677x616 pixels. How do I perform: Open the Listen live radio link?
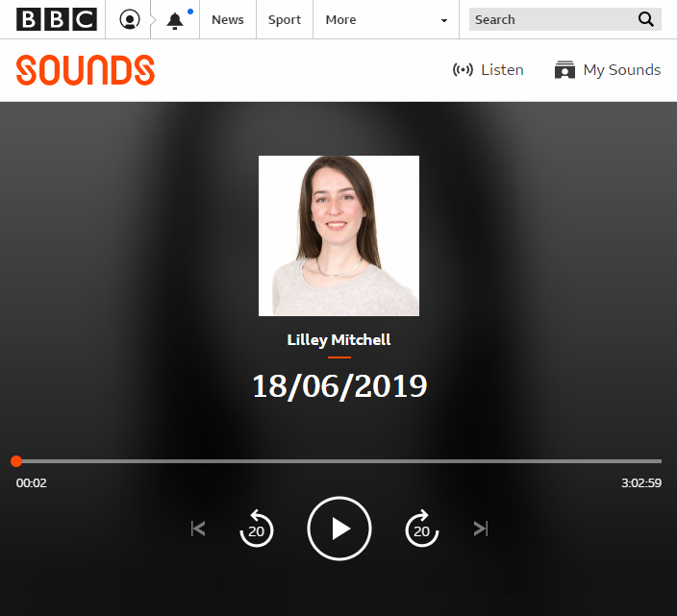[488, 70]
